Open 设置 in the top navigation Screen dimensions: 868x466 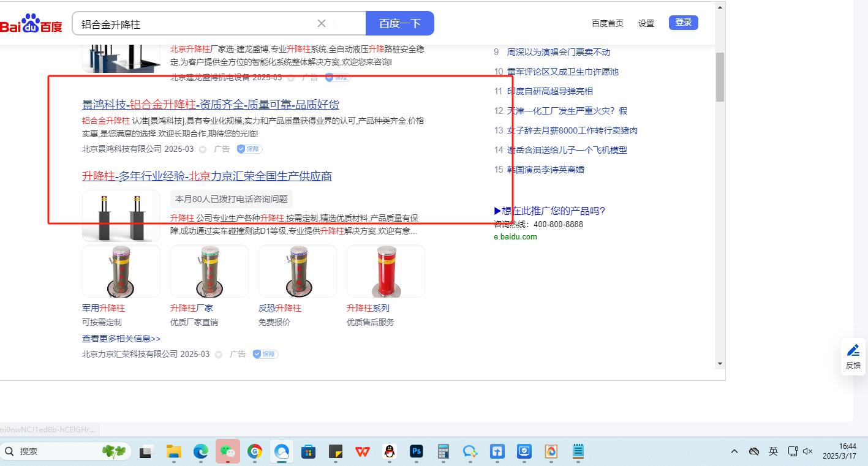tap(646, 23)
